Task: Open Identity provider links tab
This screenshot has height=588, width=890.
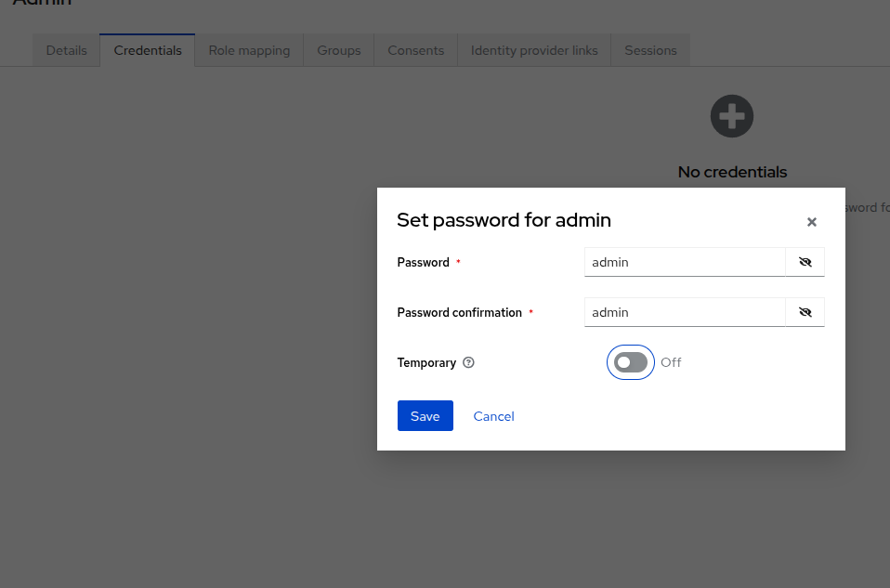Action: pos(534,50)
